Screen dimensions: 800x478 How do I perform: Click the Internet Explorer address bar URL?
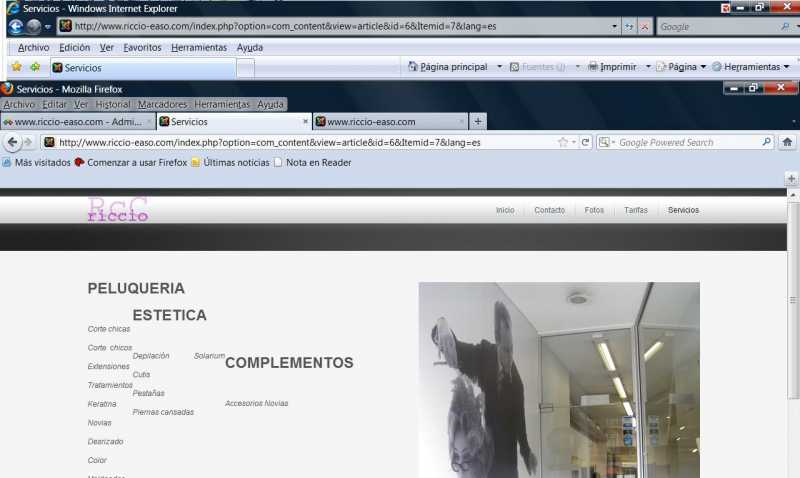tap(285, 26)
